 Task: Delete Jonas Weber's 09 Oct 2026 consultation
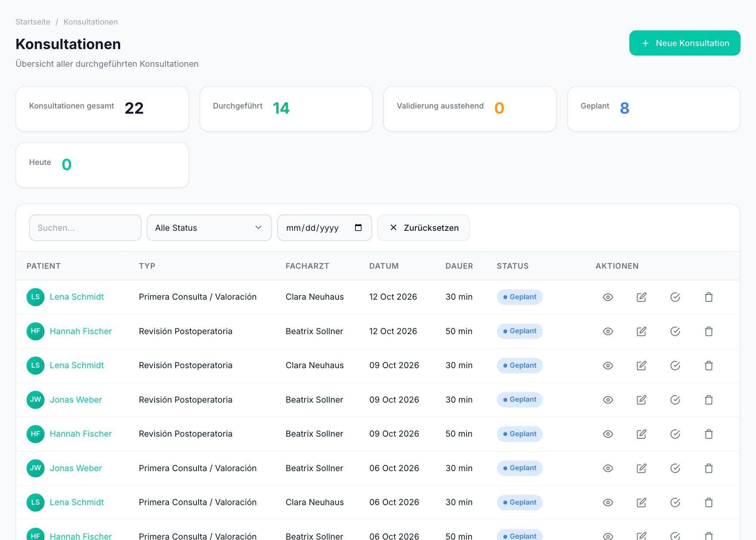point(709,400)
